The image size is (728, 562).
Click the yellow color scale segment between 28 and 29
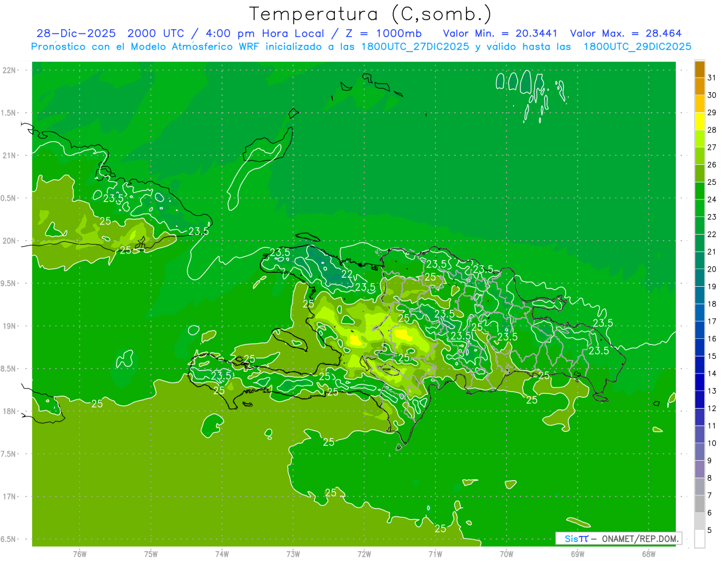(699, 121)
